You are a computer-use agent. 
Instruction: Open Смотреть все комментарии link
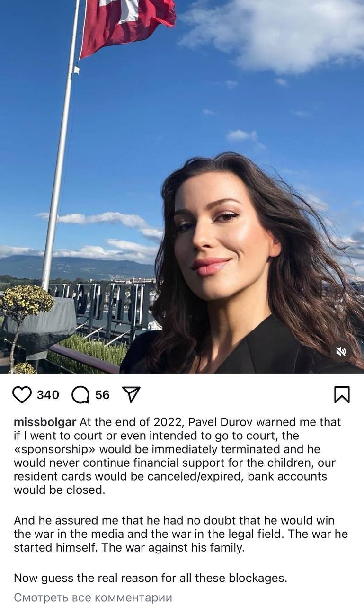pos(93,597)
